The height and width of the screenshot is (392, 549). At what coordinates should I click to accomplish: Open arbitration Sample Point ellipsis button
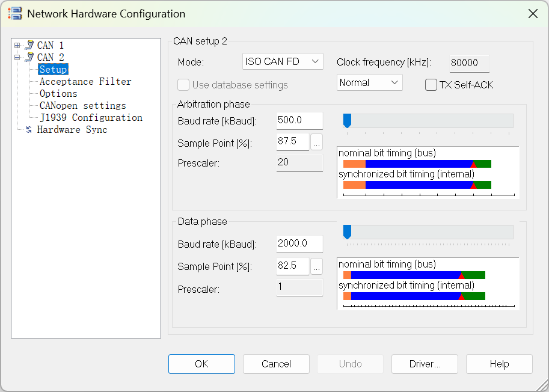click(317, 142)
